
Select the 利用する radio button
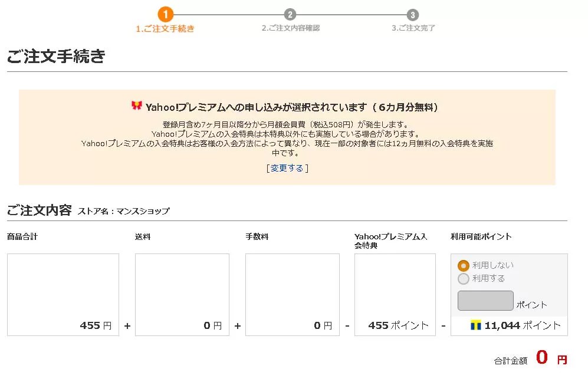pos(464,278)
